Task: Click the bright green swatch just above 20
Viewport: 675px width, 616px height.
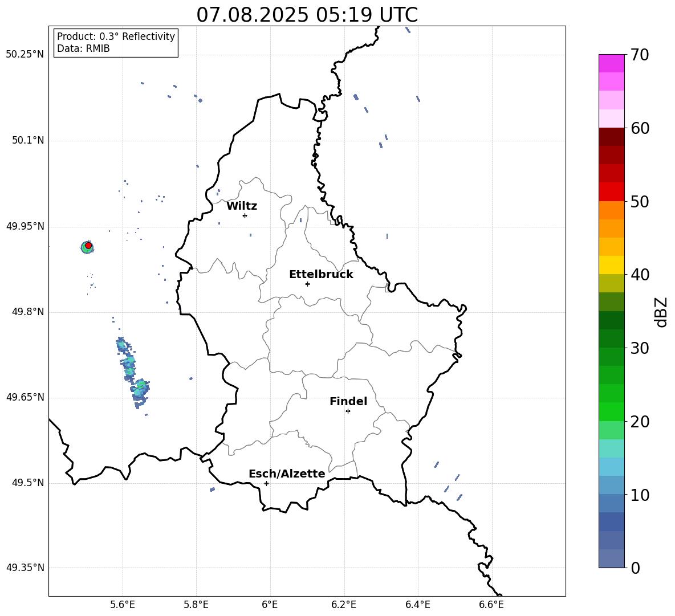Action: (611, 411)
